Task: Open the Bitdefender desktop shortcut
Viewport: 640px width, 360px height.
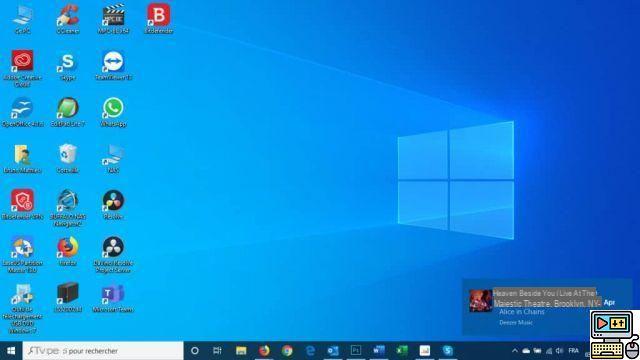Action: [x=159, y=18]
